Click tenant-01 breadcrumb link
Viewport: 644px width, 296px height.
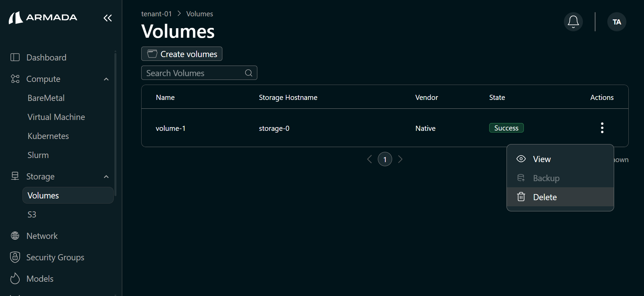(x=156, y=14)
